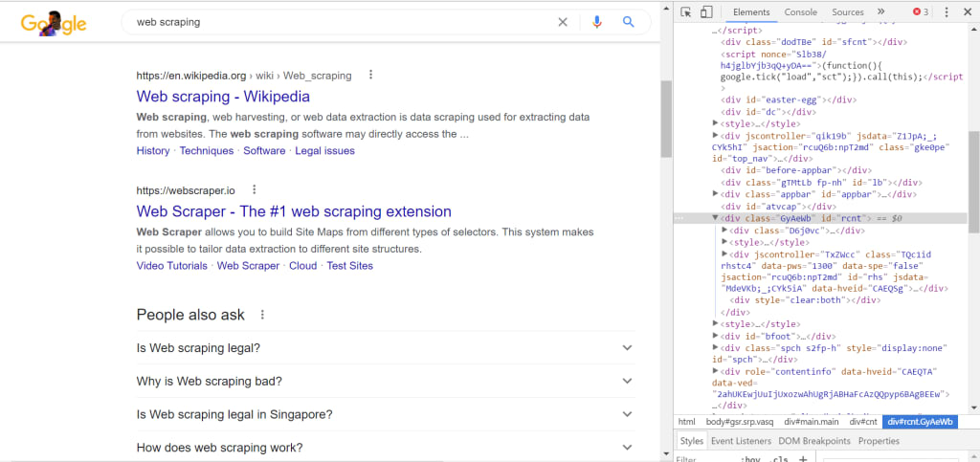Show more DevTools tabs chevron
The width and height of the screenshot is (980, 462).
[x=880, y=11]
